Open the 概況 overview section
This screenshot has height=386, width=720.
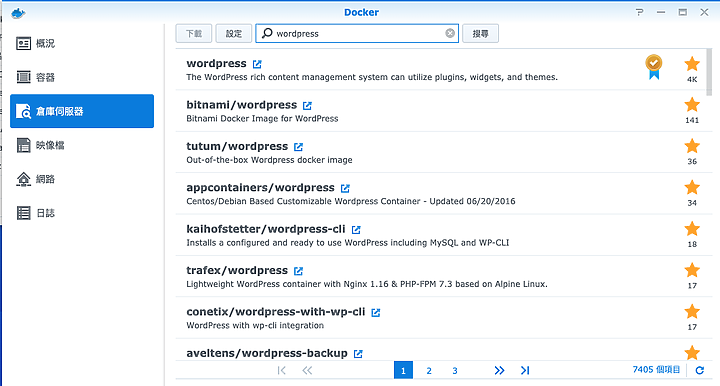click(x=82, y=43)
